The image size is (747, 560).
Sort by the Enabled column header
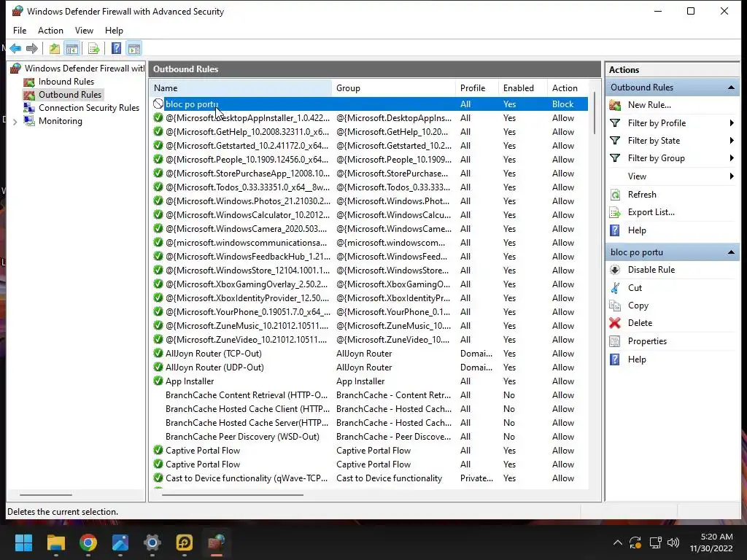point(522,88)
